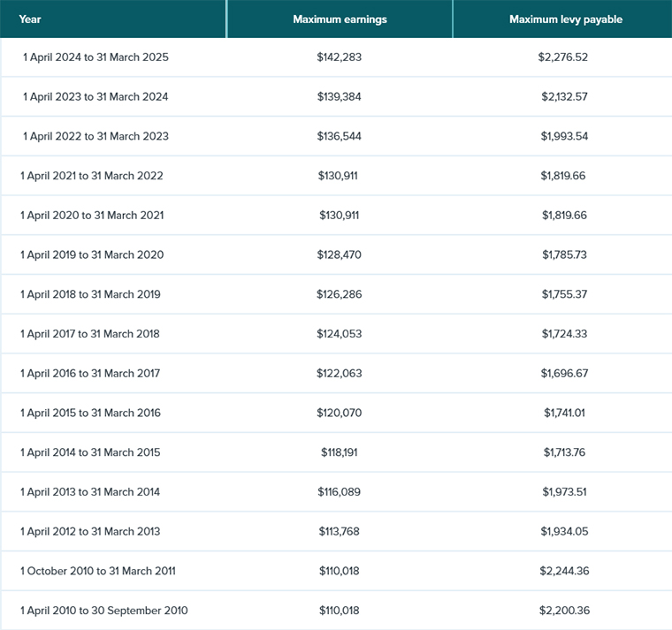
Task: Select the 1 April 2019 to 31 March 2020 cell
Action: click(92, 255)
